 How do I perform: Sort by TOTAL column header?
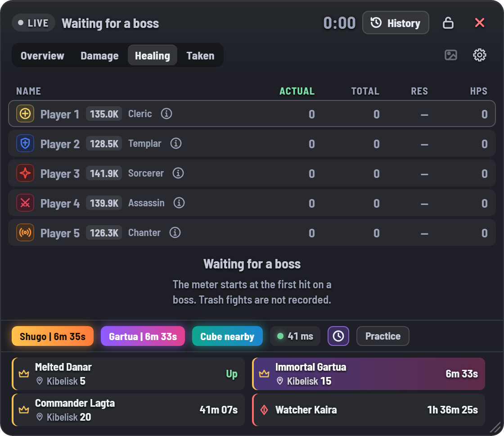tap(365, 91)
